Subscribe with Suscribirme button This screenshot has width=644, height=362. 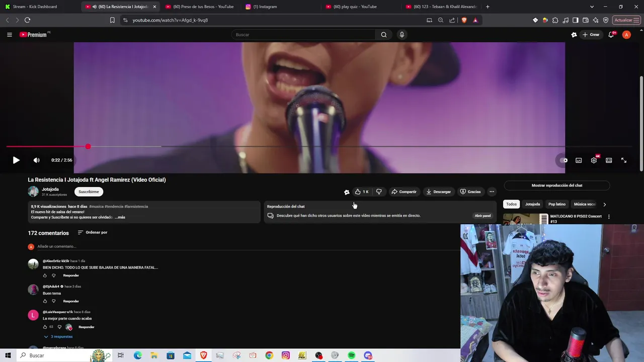[x=89, y=192]
